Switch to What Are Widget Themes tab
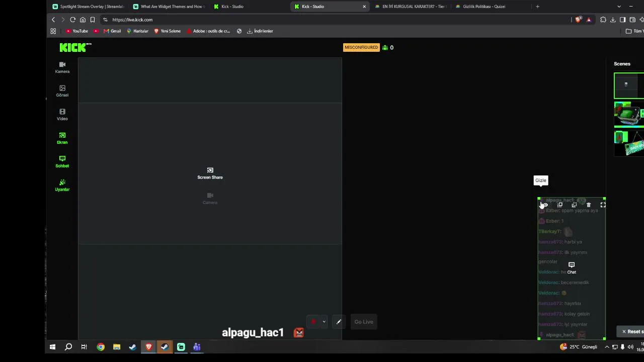This screenshot has height=362, width=644. (169, 7)
